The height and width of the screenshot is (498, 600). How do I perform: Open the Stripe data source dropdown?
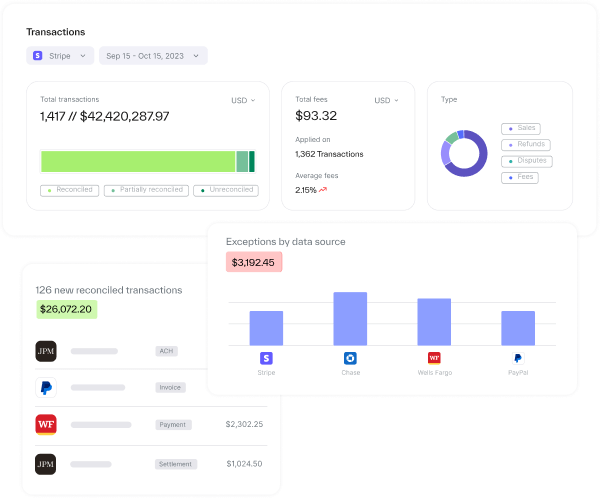(60, 56)
